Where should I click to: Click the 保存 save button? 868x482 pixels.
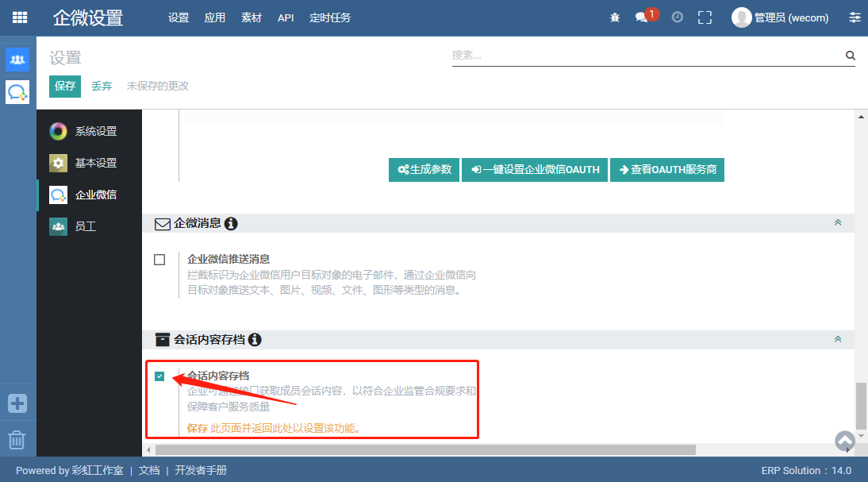click(65, 87)
